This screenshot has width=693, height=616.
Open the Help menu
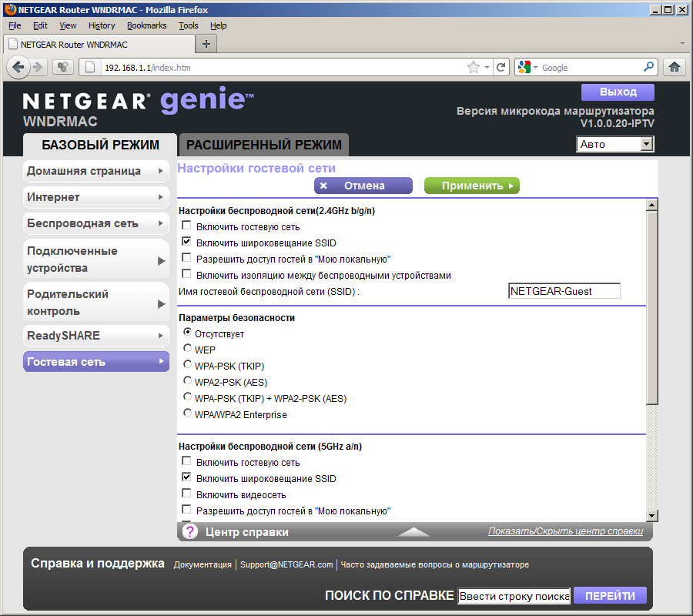219,25
